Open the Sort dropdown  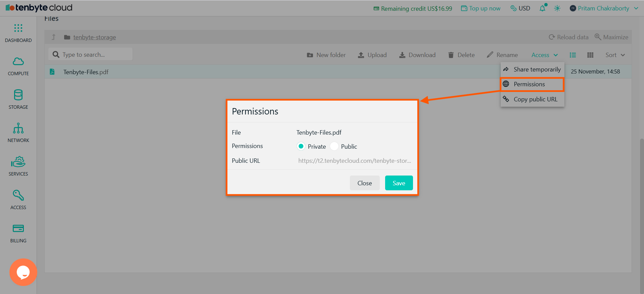(x=615, y=55)
